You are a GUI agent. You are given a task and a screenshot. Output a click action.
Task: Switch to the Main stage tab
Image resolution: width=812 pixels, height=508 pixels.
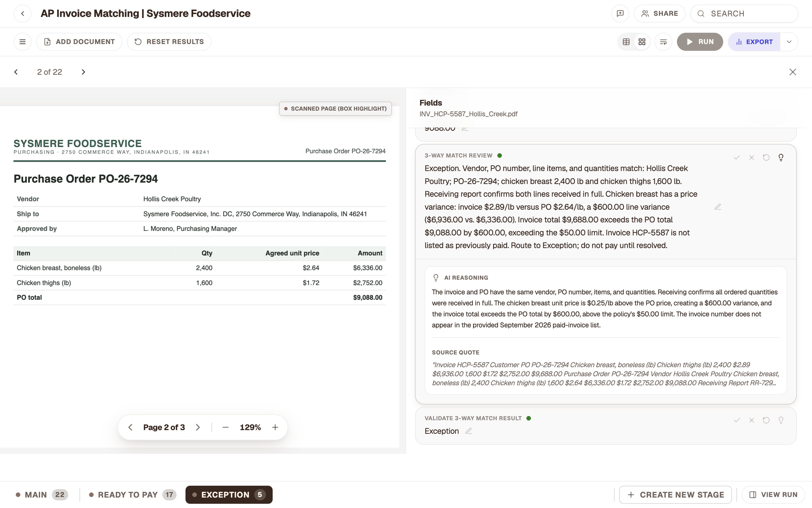pos(42,494)
